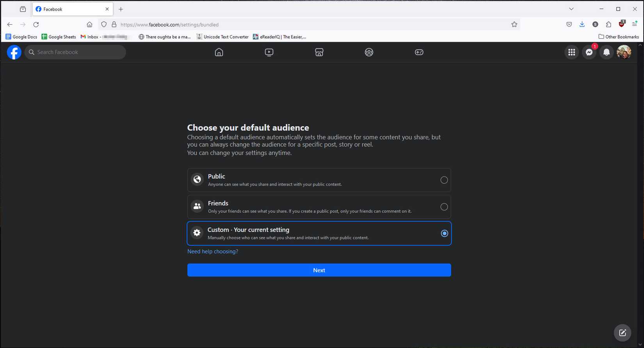Click the Search Facebook field
The height and width of the screenshot is (348, 644).
click(75, 52)
